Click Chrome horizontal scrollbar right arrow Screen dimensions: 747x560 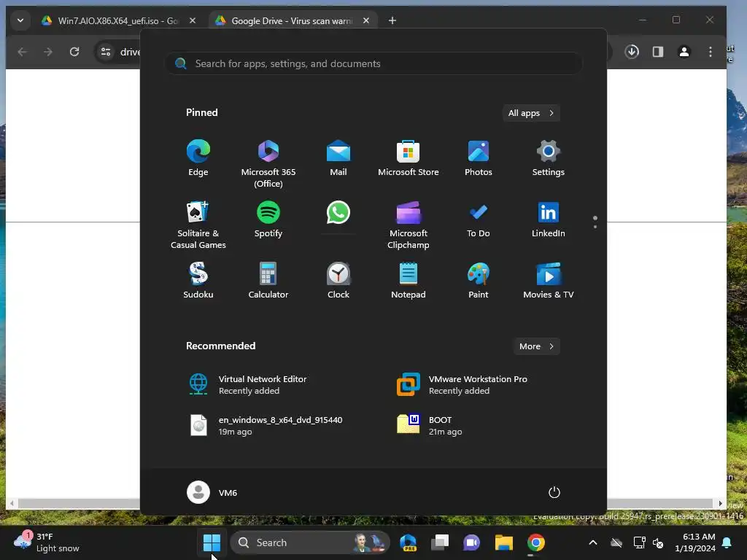click(x=720, y=503)
